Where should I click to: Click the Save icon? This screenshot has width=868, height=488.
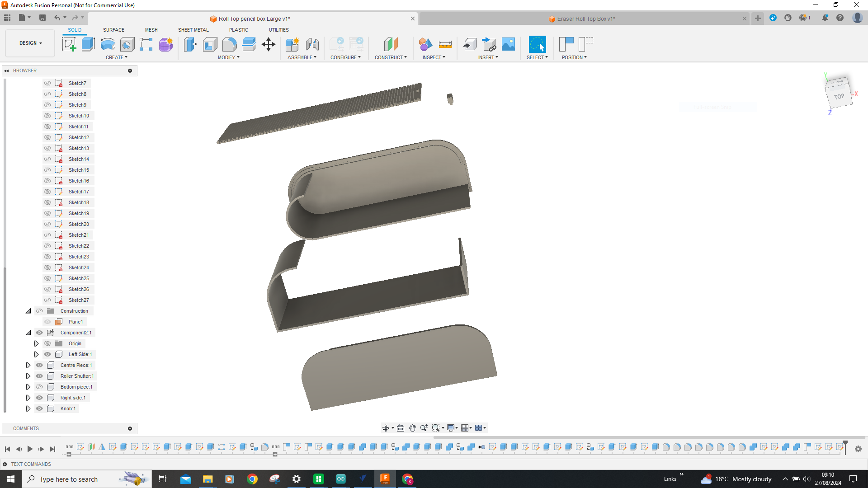click(42, 18)
